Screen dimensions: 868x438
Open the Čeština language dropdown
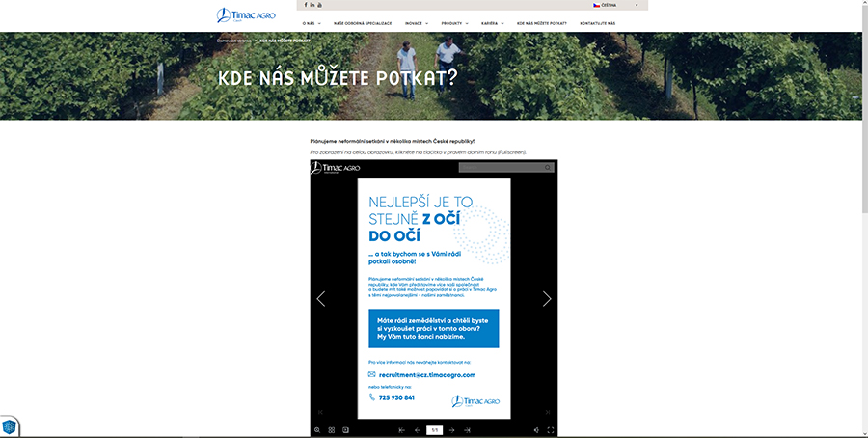pyautogui.click(x=619, y=5)
